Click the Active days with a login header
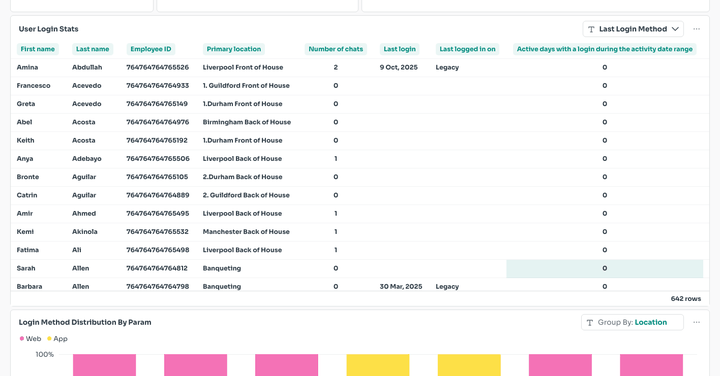This screenshot has height=376, width=720. pyautogui.click(x=604, y=49)
